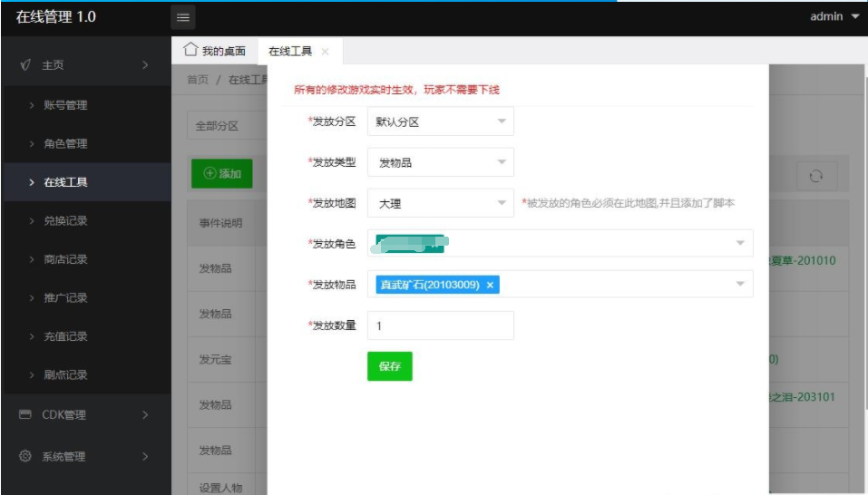Close the 在线工具 tab with X icon
This screenshot has height=495, width=868.
325,52
